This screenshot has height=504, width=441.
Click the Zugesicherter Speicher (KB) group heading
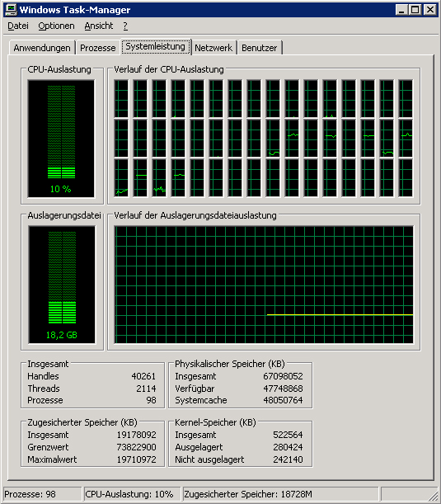pyautogui.click(x=82, y=422)
